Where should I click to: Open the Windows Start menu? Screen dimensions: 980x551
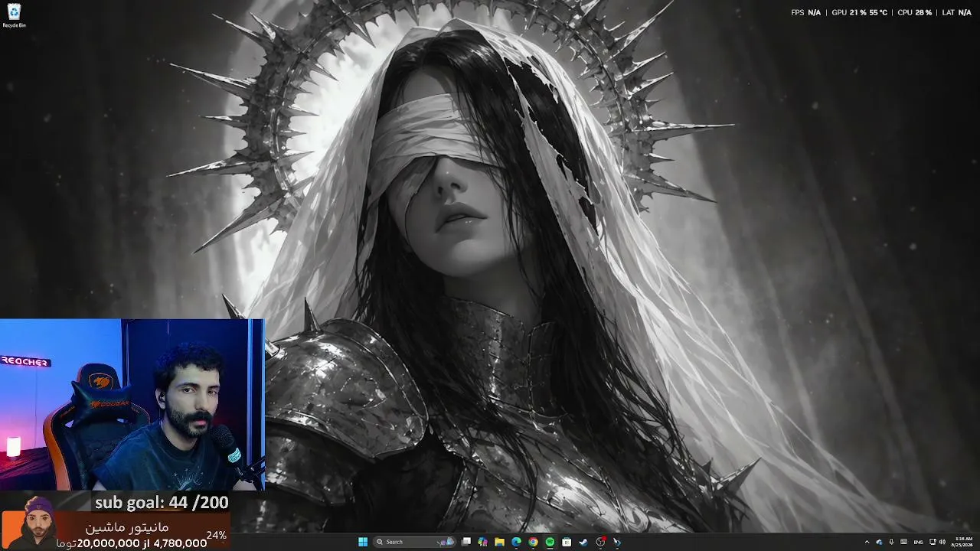click(x=363, y=542)
